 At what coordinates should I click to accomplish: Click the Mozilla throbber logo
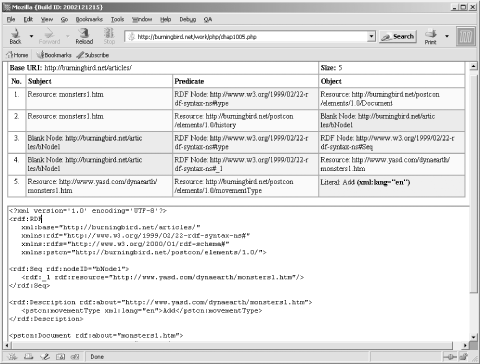click(466, 37)
